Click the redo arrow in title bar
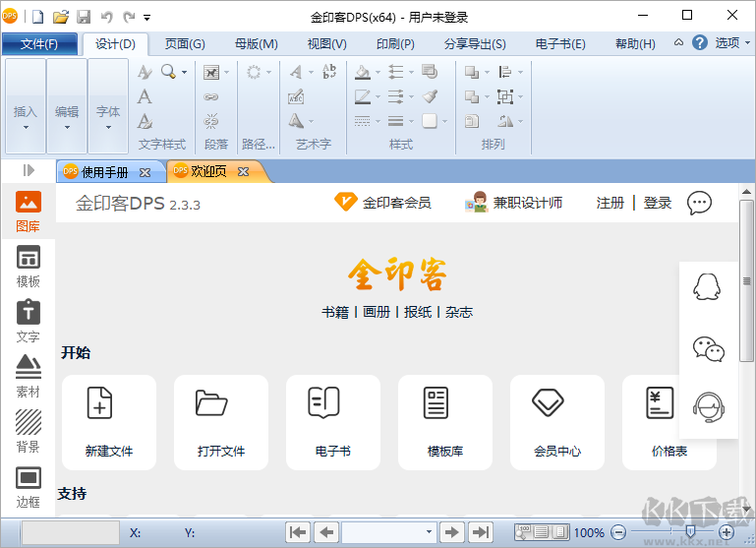756x548 pixels. 128,17
